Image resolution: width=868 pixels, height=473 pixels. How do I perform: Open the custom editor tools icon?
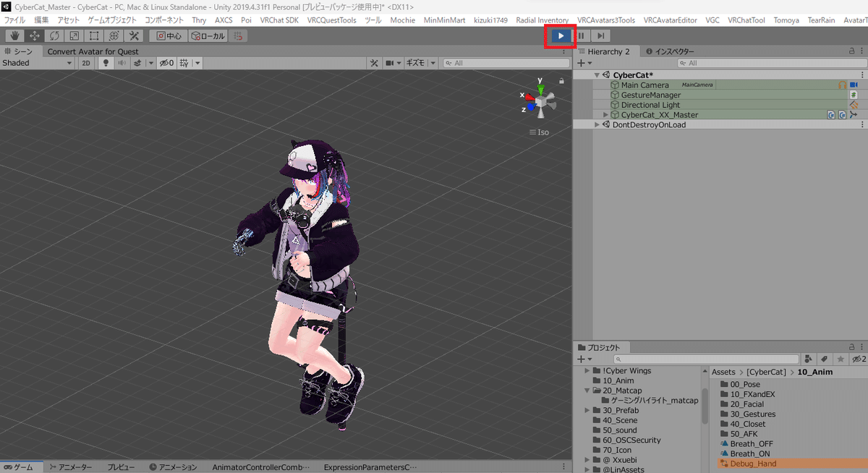pyautogui.click(x=133, y=35)
